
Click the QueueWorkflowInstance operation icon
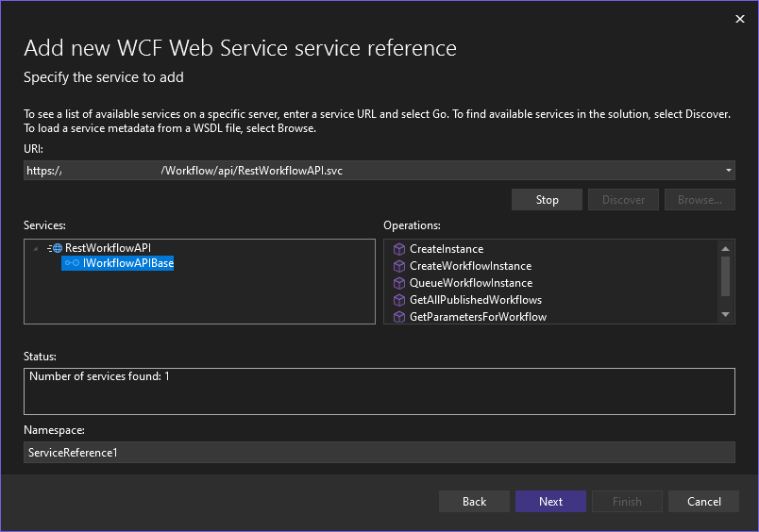tap(398, 283)
